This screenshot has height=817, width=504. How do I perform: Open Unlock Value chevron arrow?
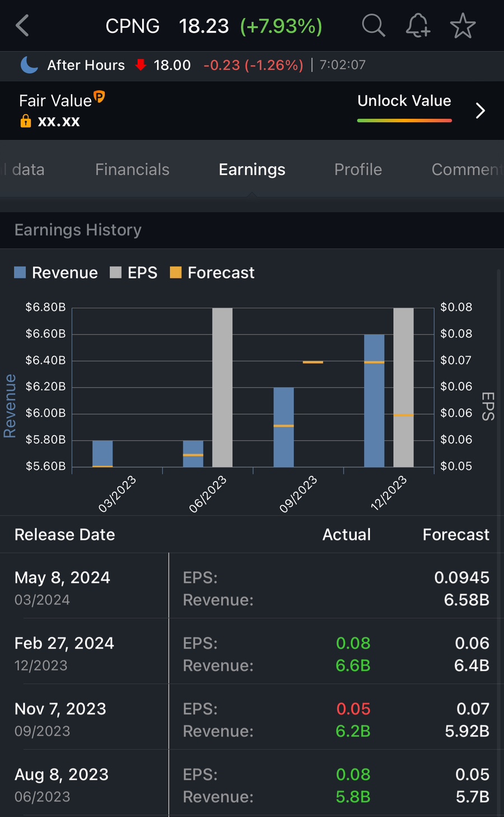pos(480,110)
